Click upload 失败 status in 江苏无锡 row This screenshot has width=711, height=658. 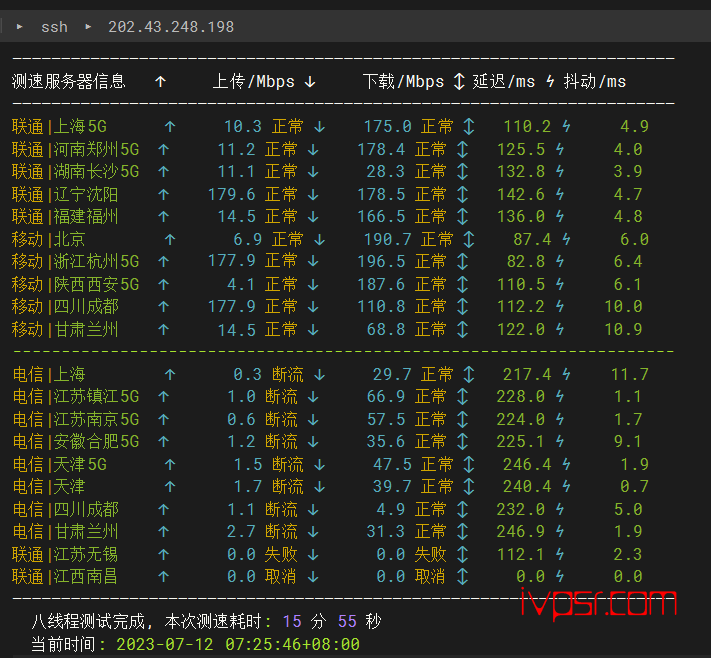click(281, 554)
